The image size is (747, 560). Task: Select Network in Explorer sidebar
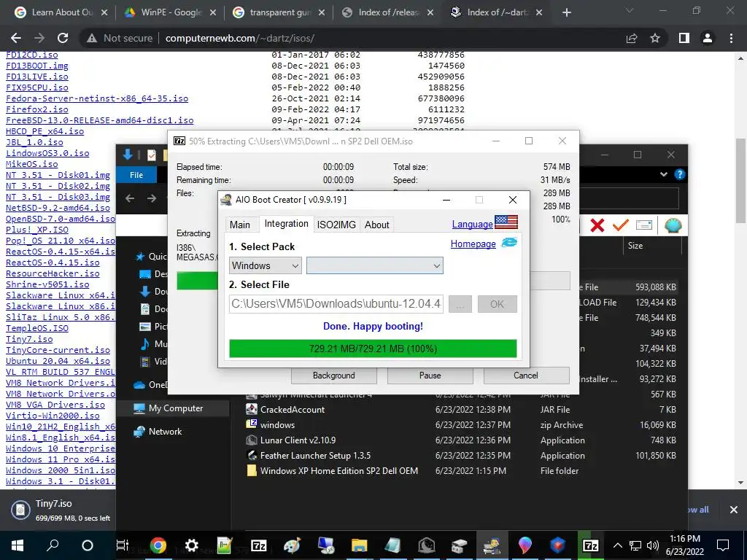(165, 432)
